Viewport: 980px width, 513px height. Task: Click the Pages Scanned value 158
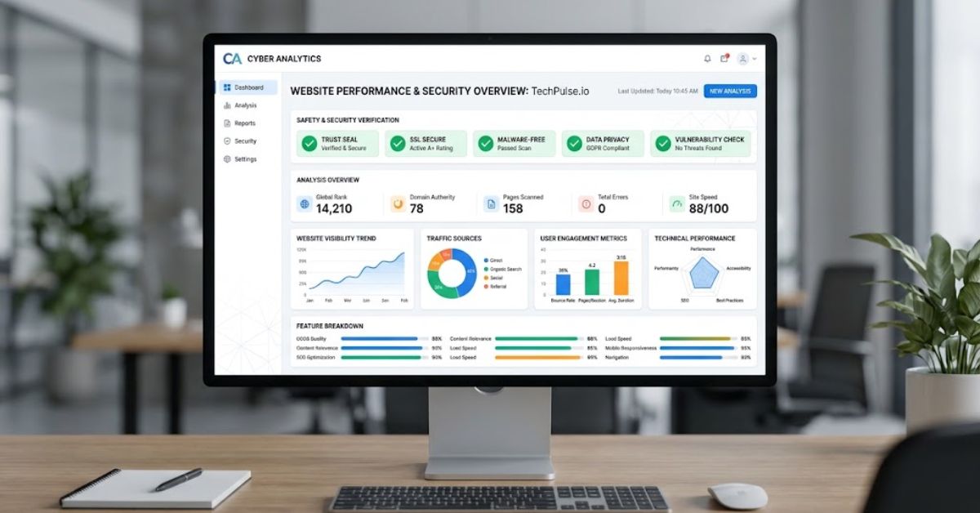(x=513, y=208)
